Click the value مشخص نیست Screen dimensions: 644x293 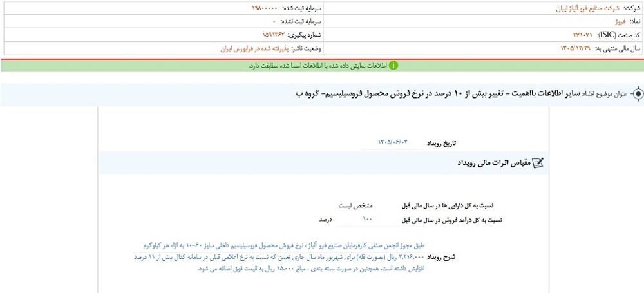tap(354, 205)
